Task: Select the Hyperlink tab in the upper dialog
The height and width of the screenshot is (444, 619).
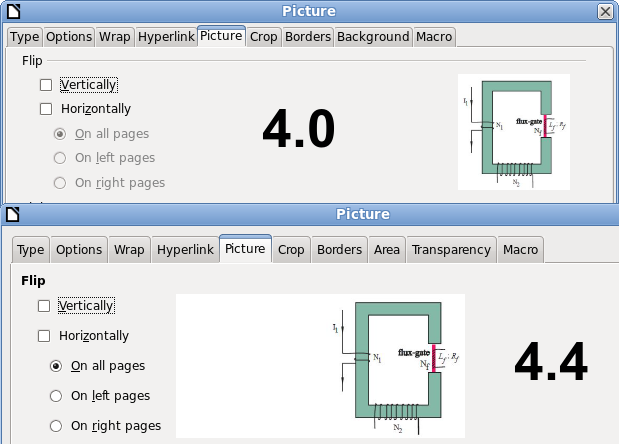Action: pos(165,37)
